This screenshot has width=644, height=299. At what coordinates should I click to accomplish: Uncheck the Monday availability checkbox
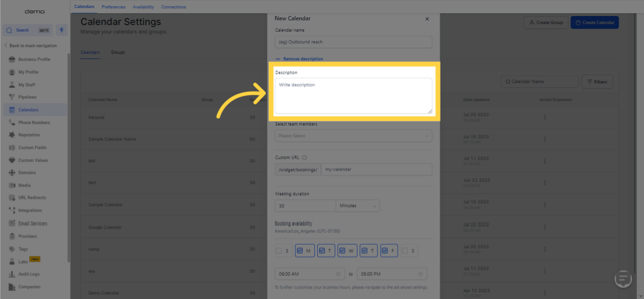[x=301, y=251]
